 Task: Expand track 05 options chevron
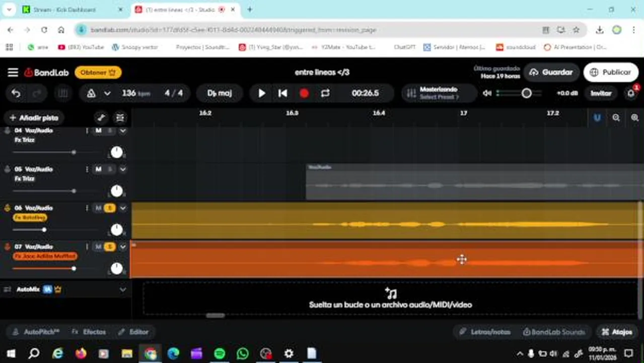point(122,169)
